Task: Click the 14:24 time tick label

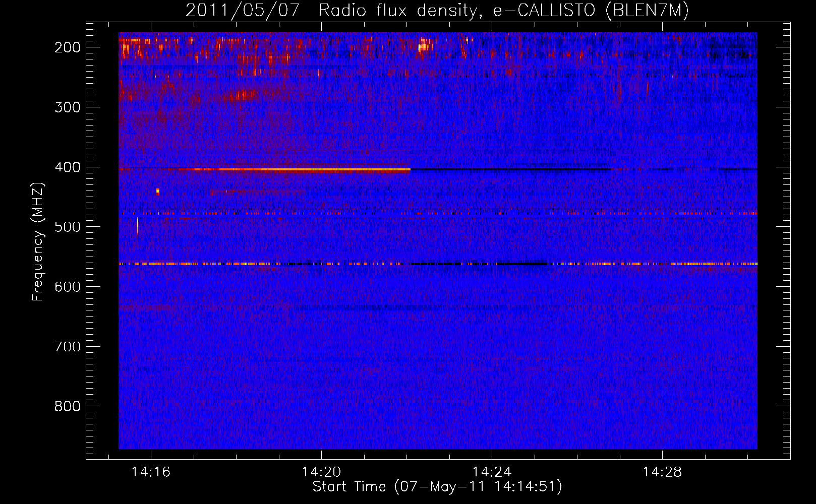Action: tap(492, 472)
